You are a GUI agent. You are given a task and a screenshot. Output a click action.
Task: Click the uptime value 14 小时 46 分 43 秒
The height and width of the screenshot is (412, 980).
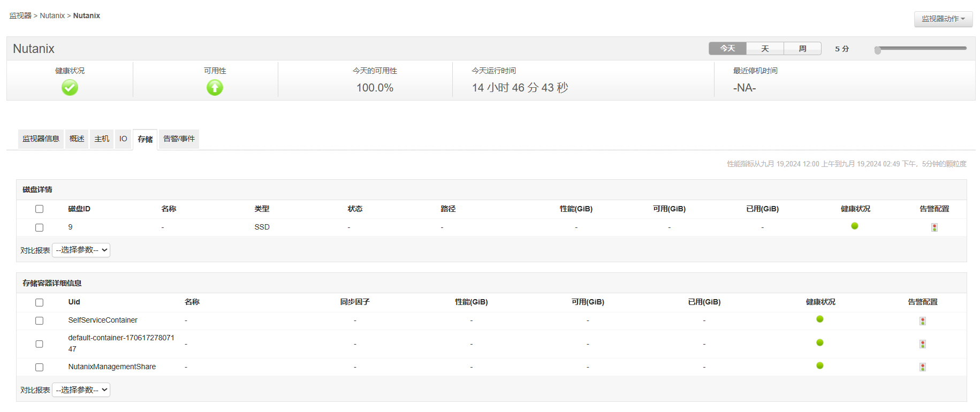click(520, 88)
